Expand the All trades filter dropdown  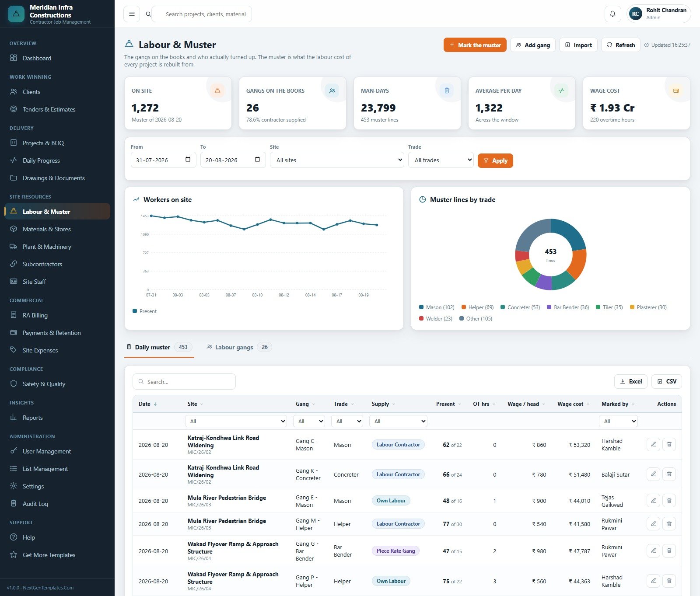441,160
